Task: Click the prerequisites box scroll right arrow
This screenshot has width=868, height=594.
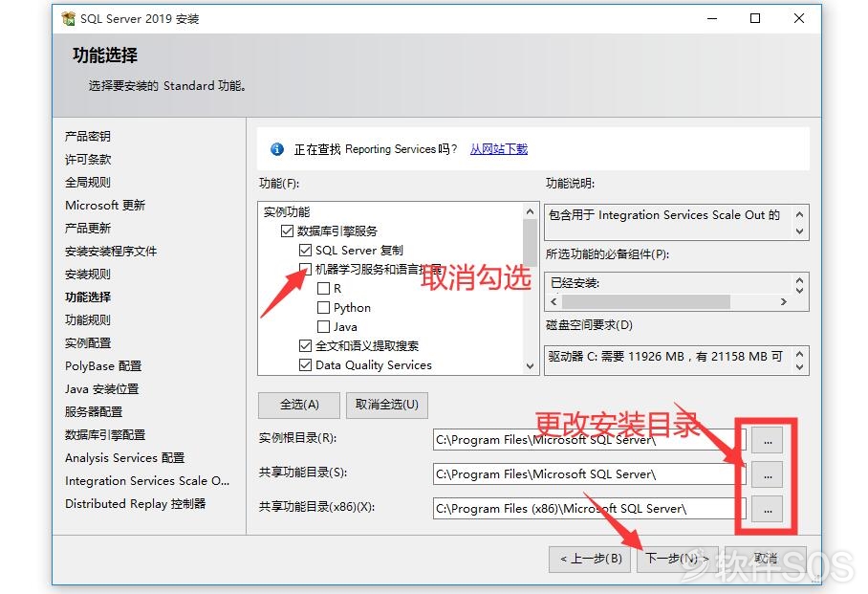Action: coord(783,301)
